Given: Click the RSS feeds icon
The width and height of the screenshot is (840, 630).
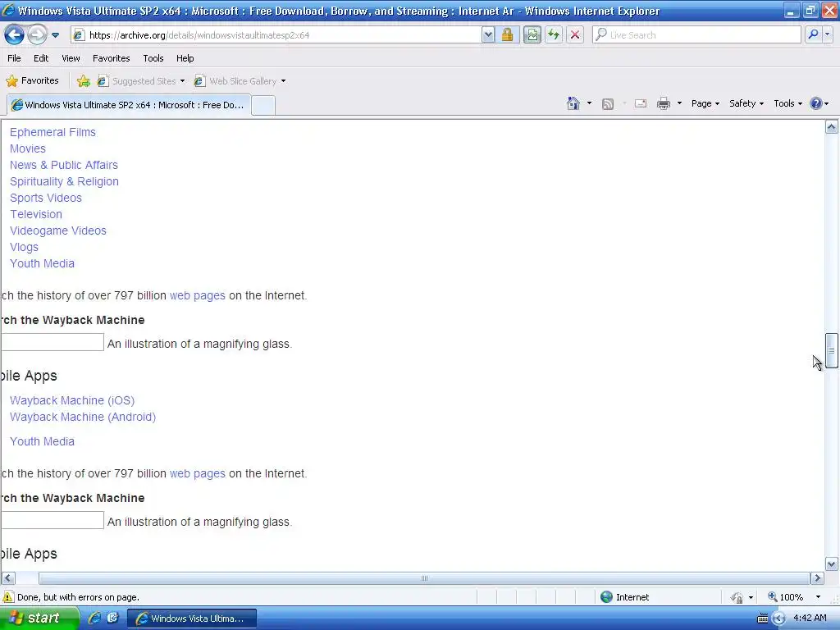Looking at the screenshot, I should coord(608,104).
